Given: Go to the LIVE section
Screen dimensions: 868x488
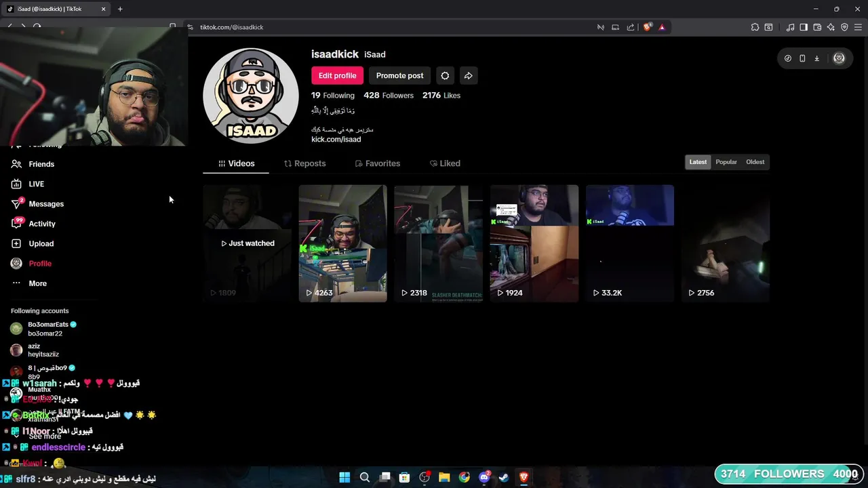Looking at the screenshot, I should click(x=28, y=184).
